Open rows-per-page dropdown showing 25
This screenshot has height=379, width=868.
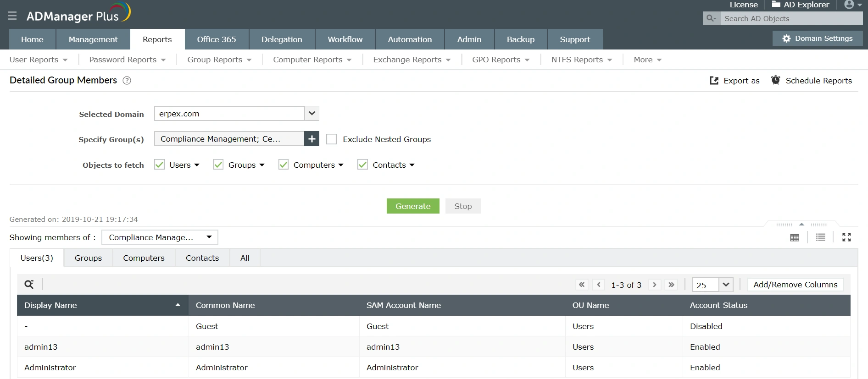[x=726, y=285]
